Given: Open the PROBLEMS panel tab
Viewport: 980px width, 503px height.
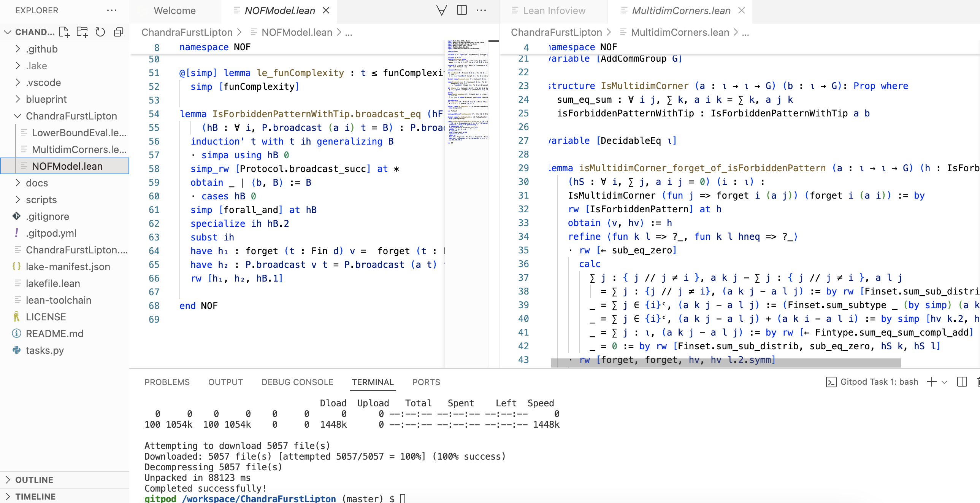Looking at the screenshot, I should (167, 382).
